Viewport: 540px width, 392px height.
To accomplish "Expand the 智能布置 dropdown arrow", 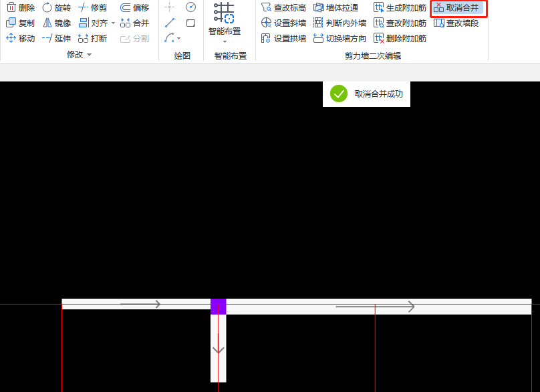I will click(x=225, y=42).
